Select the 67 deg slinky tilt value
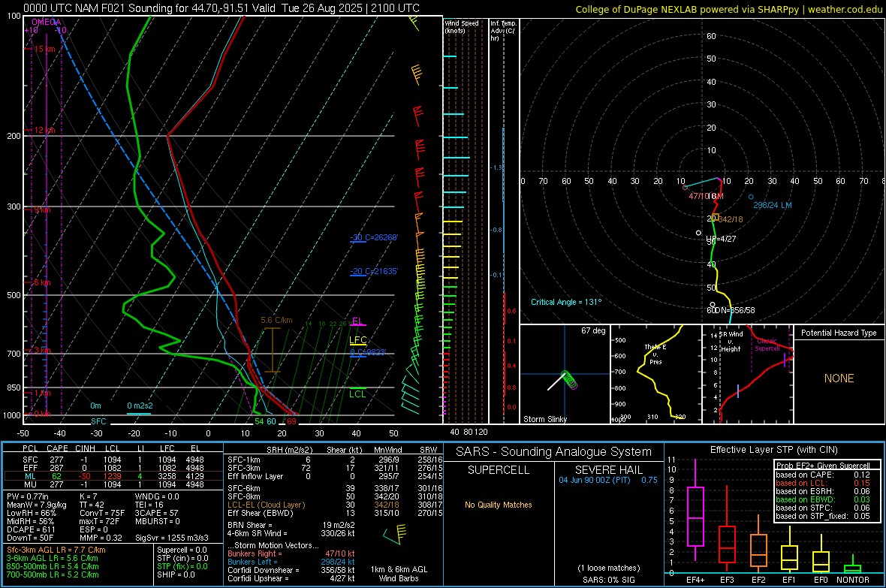 [x=593, y=330]
